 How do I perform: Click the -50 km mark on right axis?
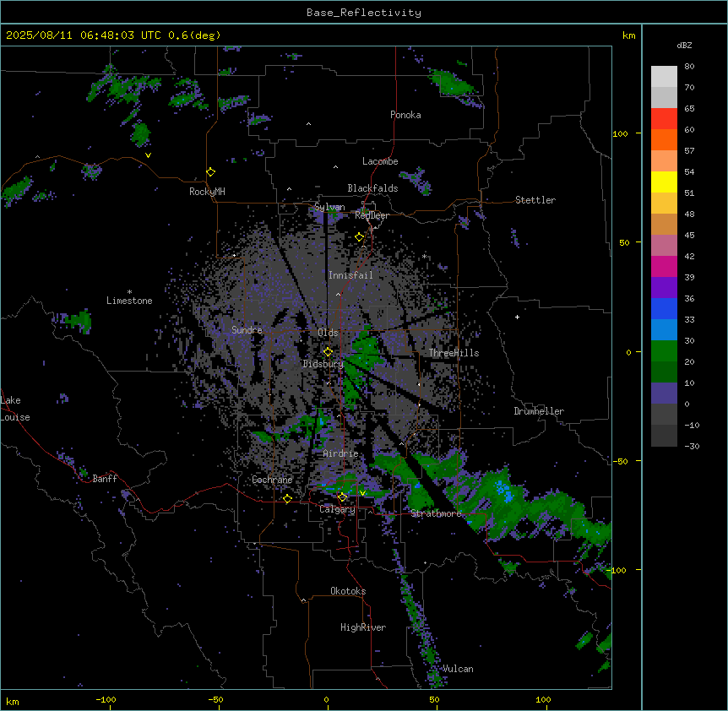click(x=620, y=461)
